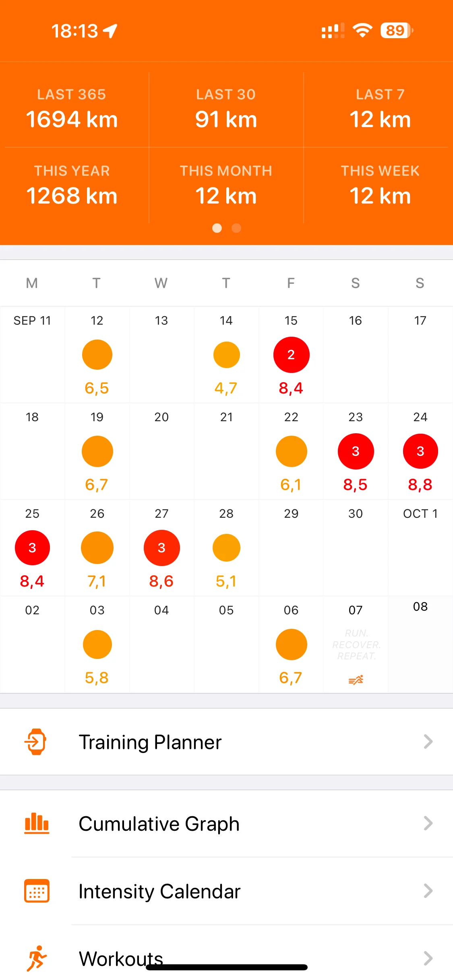Screen dimensions: 453x980
Task: Tap the Intensity Calendar grid icon
Action: tap(36, 891)
